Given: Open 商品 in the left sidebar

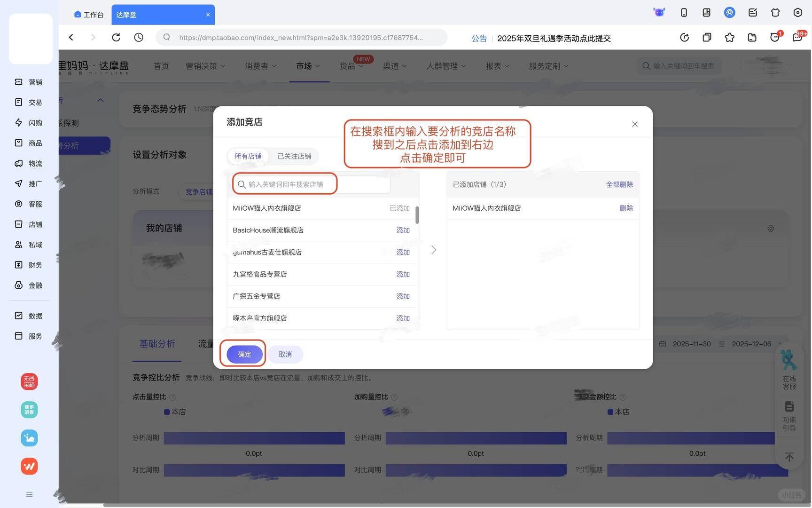Looking at the screenshot, I should (29, 143).
